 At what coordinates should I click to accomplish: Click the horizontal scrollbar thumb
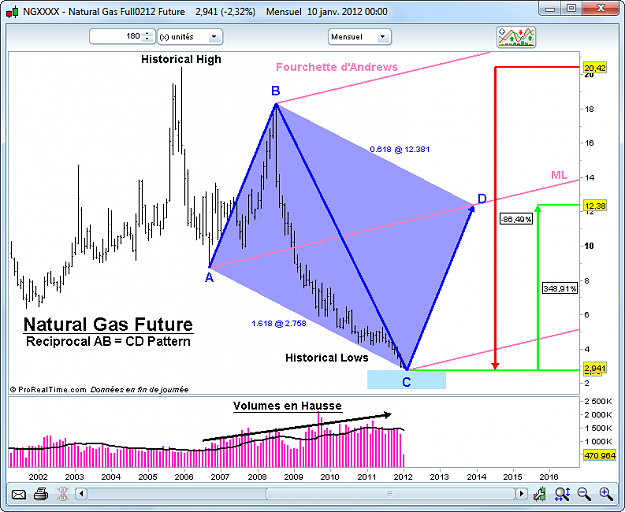coord(390,494)
